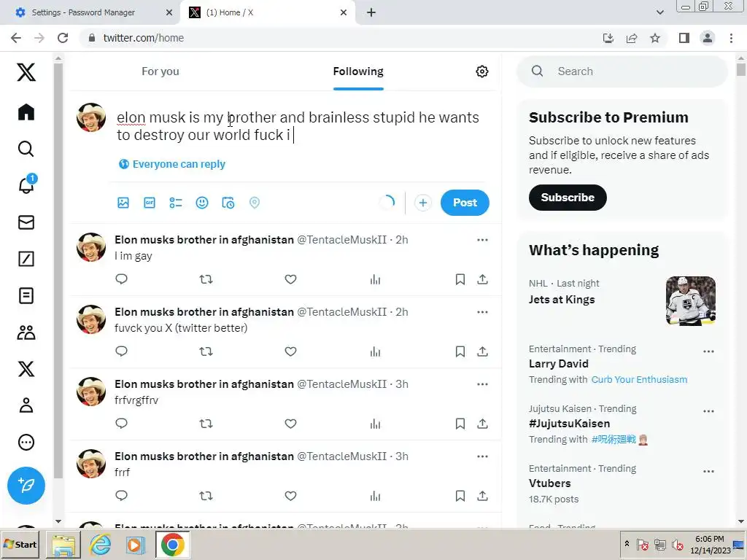Open the Jets at Kings player thumbnail

tap(690, 301)
